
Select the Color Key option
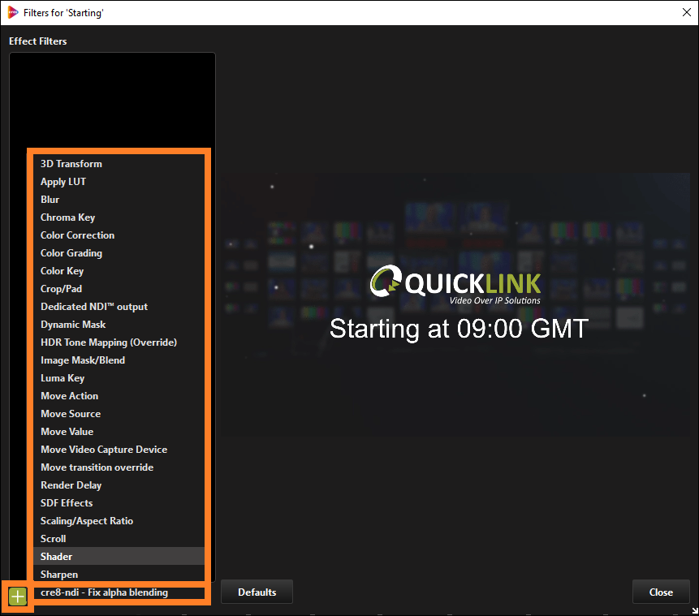[119, 270]
